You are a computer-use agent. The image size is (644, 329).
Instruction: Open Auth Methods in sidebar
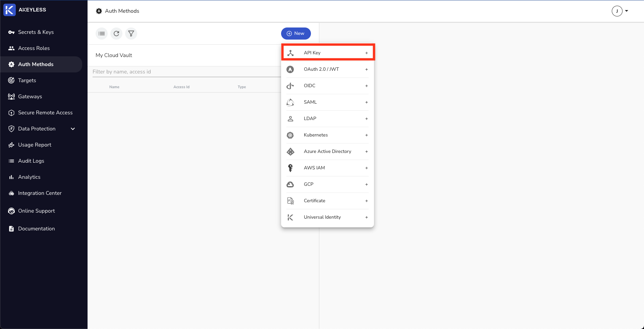(x=41, y=64)
